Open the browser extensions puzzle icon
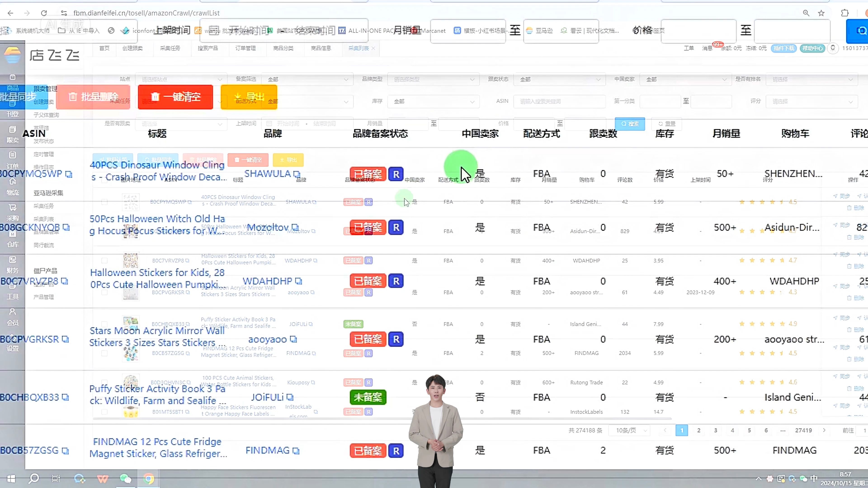868x488 pixels. [x=844, y=13]
